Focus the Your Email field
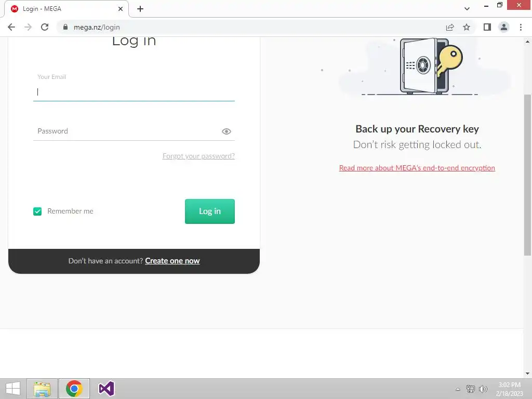The height and width of the screenshot is (399, 532). (x=134, y=91)
